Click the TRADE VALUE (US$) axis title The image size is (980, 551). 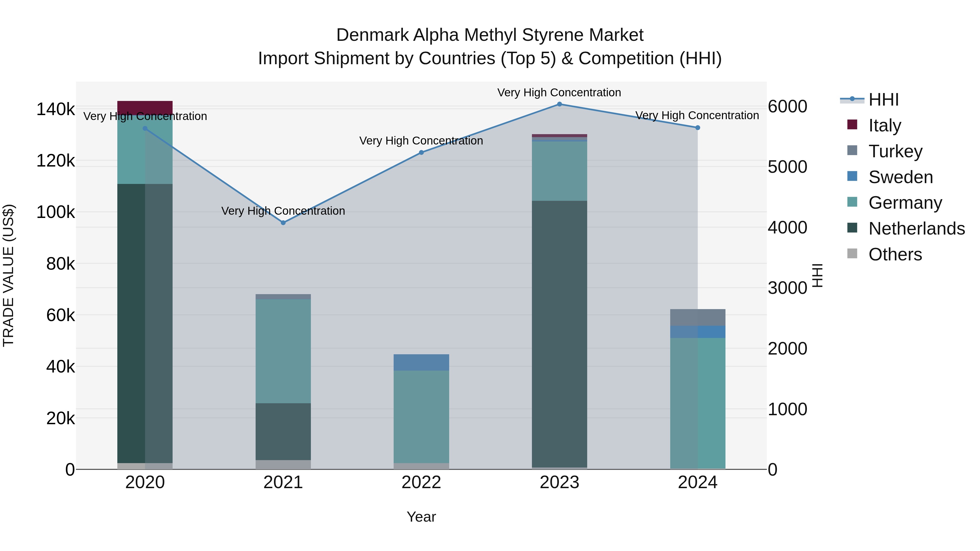point(8,275)
